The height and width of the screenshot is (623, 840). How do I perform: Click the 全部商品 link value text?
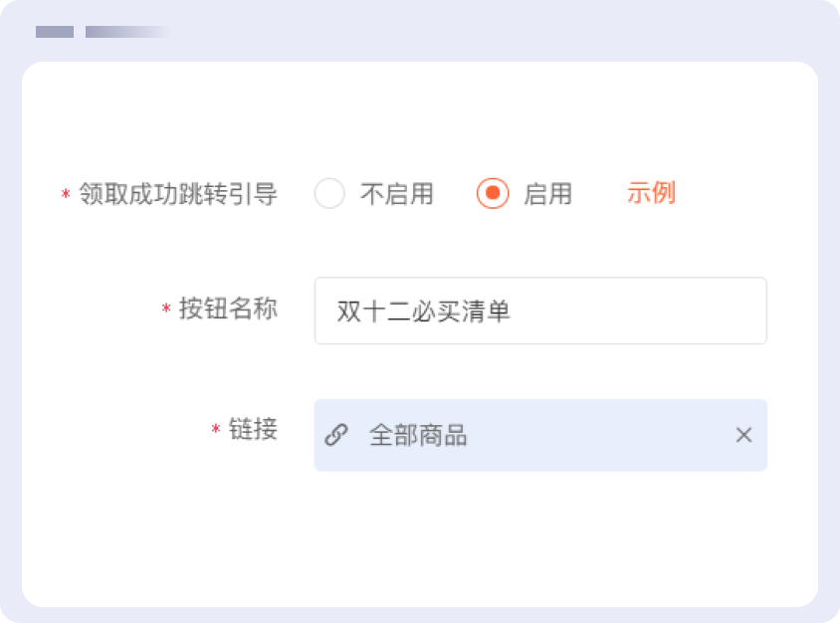[x=418, y=436]
